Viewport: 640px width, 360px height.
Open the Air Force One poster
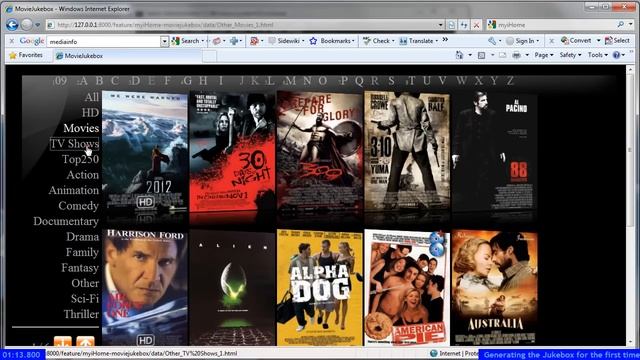(145, 288)
